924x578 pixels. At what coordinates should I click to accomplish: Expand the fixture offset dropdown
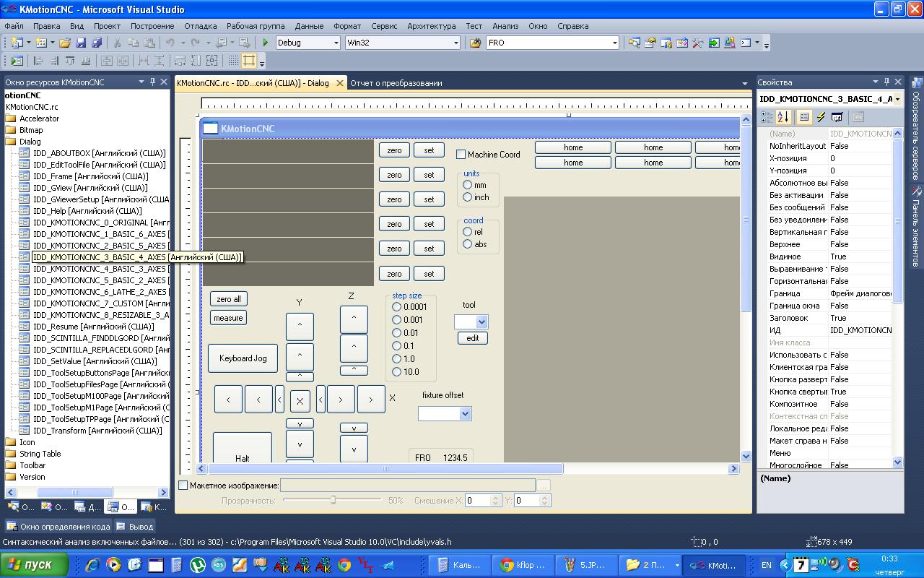[x=465, y=413]
